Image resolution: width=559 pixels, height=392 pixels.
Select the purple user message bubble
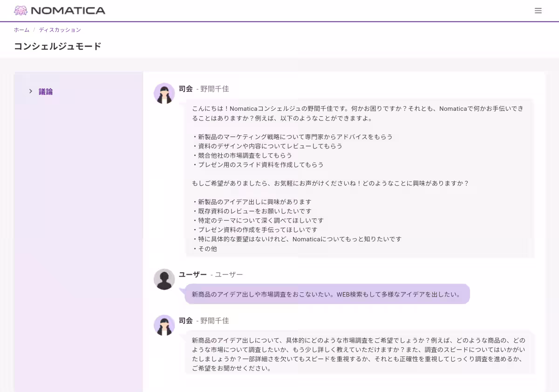pos(326,294)
